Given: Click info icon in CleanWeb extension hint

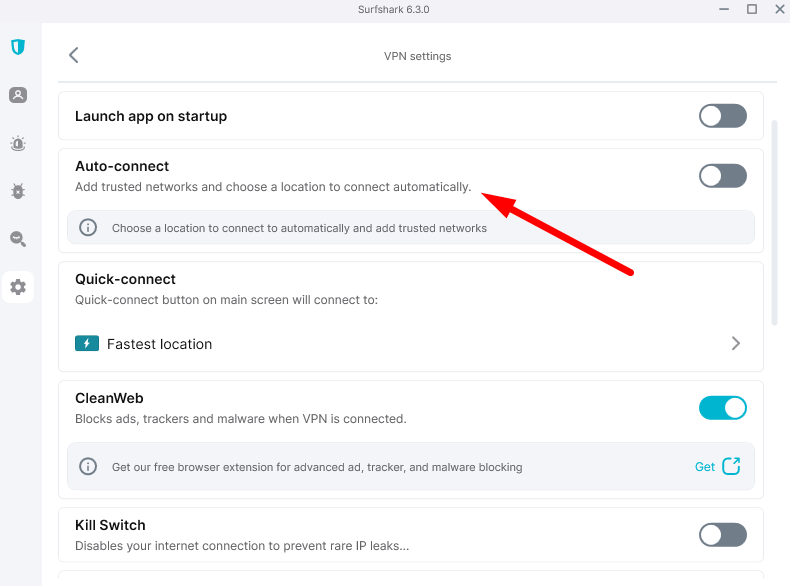Looking at the screenshot, I should (88, 466).
